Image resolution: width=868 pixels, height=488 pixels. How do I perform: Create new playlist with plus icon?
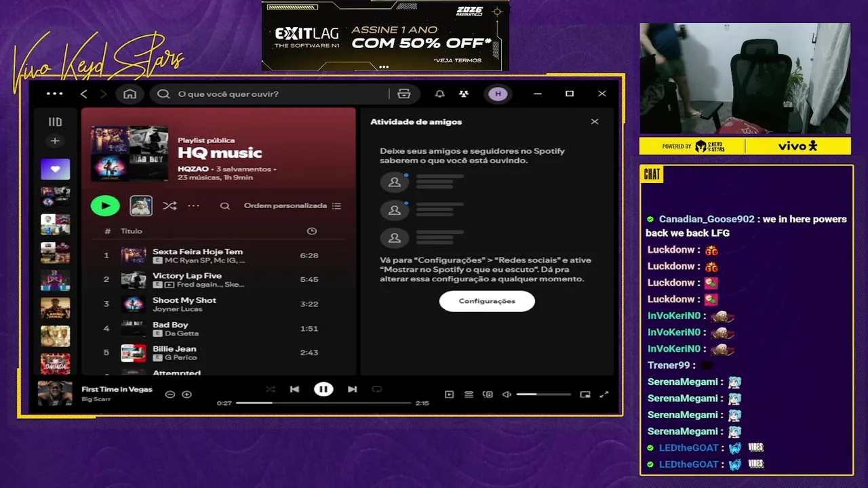click(55, 141)
